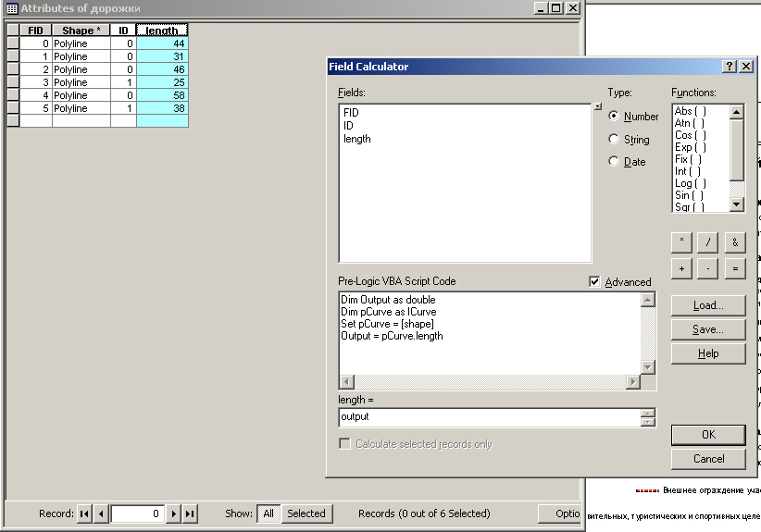
Task: Click the length column header
Action: pos(162,30)
